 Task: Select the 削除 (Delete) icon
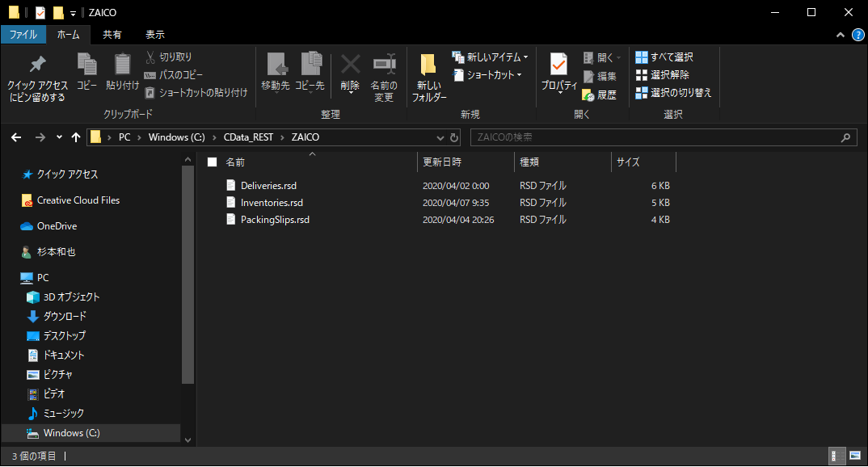[x=350, y=73]
